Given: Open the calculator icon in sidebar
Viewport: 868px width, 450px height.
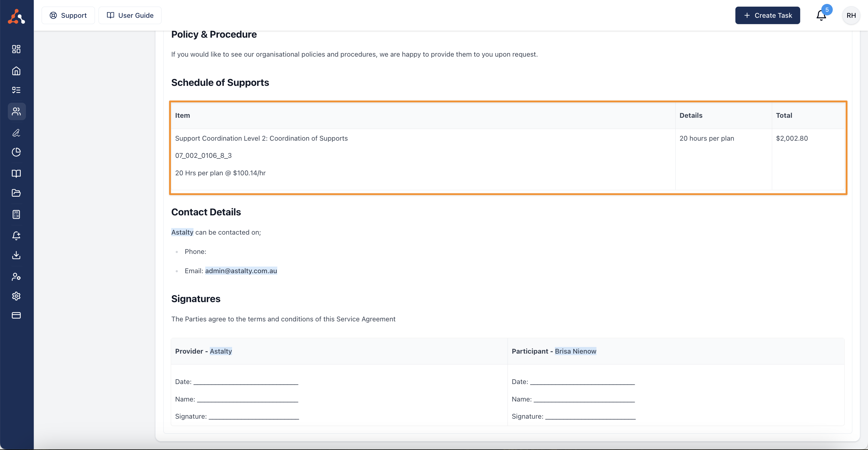Looking at the screenshot, I should pos(16,214).
